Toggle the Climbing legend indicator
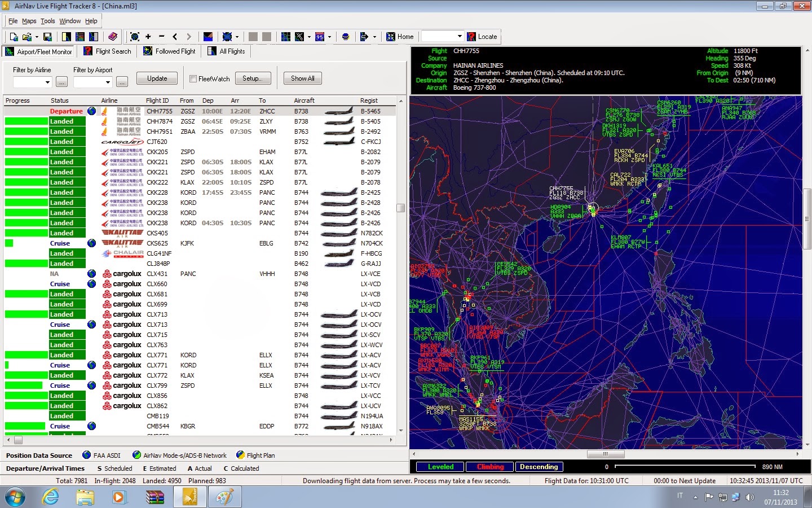 490,467
